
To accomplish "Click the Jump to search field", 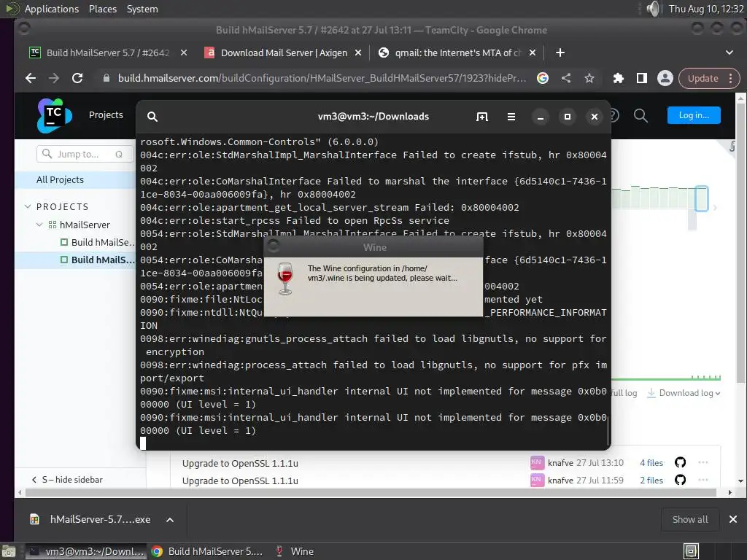I will [x=85, y=155].
